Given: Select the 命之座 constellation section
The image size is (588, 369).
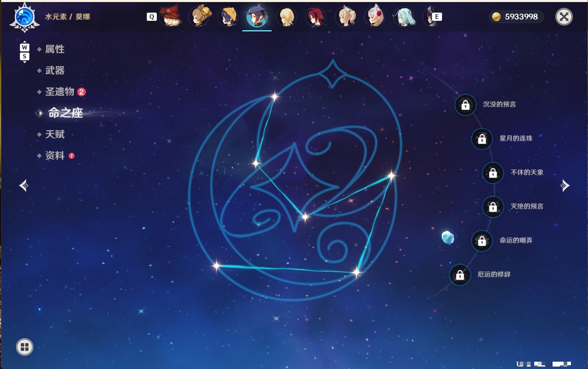Looking at the screenshot, I should pyautogui.click(x=65, y=113).
